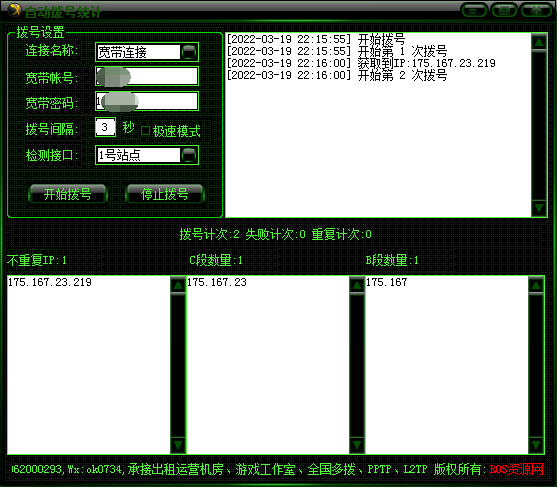Click log panel scroll-up arrow
This screenshot has width=557, height=487.
point(539,42)
